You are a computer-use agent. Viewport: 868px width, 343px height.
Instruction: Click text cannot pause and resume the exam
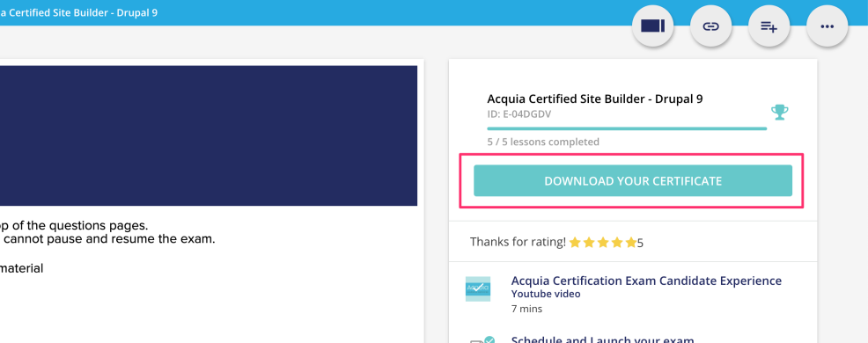pyautogui.click(x=108, y=239)
